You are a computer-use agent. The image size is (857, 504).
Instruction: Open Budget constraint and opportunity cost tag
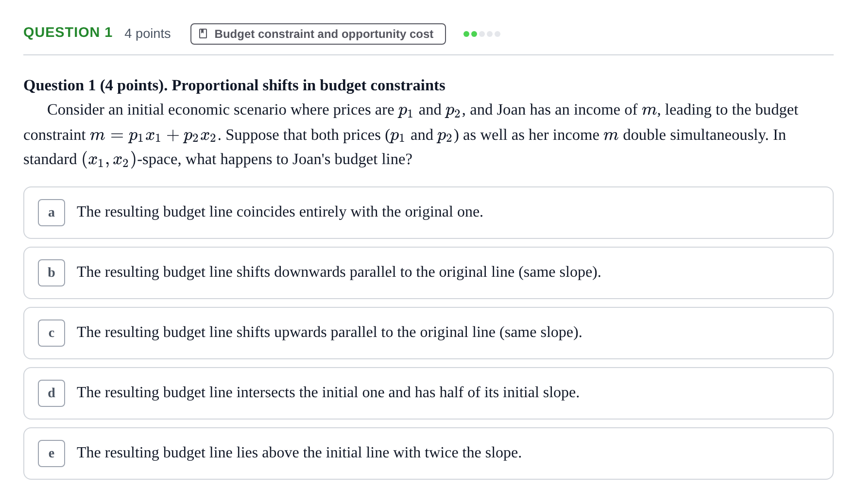(x=318, y=34)
